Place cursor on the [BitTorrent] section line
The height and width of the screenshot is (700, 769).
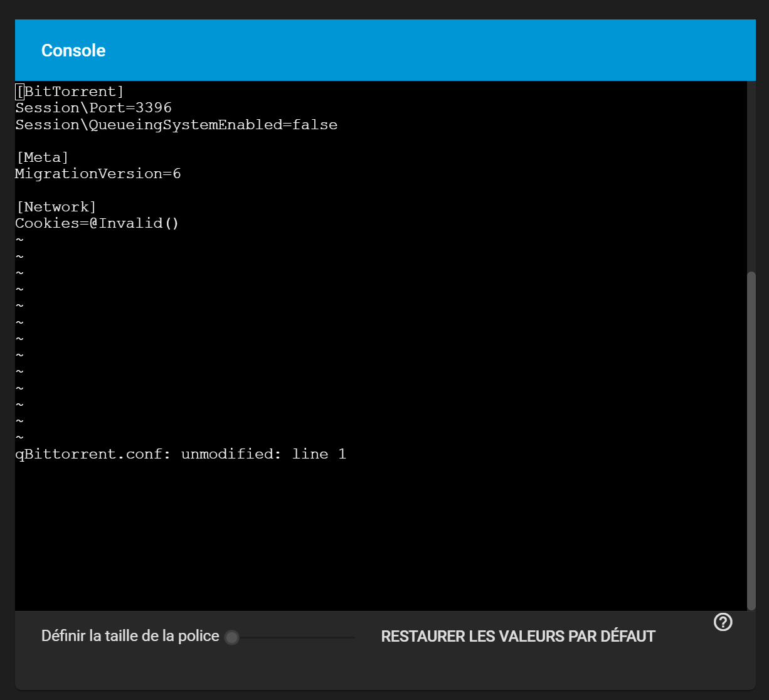tap(70, 92)
